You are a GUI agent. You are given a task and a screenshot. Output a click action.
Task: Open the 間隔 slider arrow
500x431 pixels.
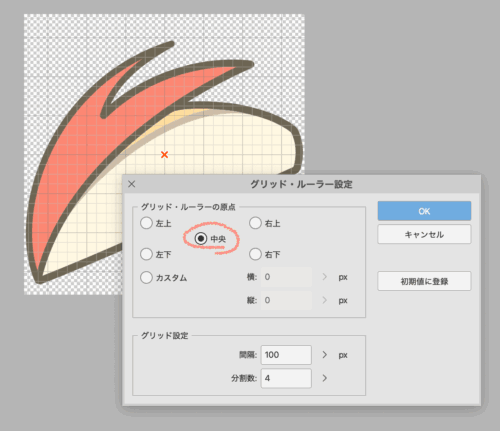pos(325,355)
